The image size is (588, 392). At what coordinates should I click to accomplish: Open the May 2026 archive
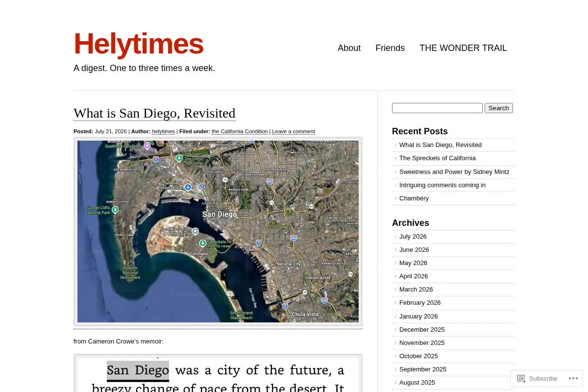click(x=413, y=263)
